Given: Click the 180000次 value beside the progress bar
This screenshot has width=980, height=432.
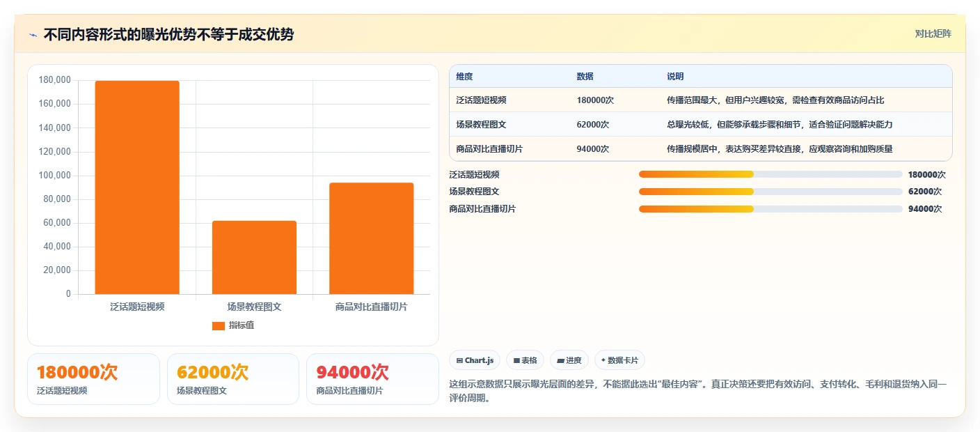Looking at the screenshot, I should (927, 175).
